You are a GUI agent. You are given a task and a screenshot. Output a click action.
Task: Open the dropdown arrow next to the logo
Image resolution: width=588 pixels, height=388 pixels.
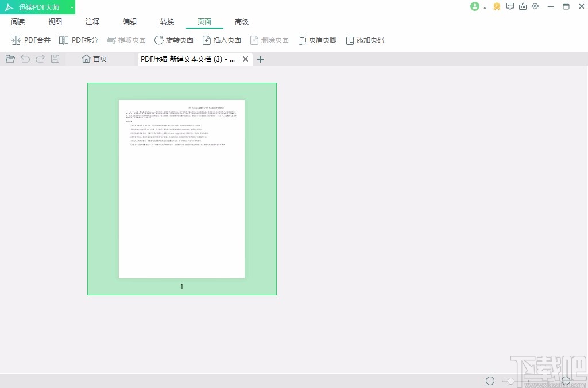coord(72,6)
